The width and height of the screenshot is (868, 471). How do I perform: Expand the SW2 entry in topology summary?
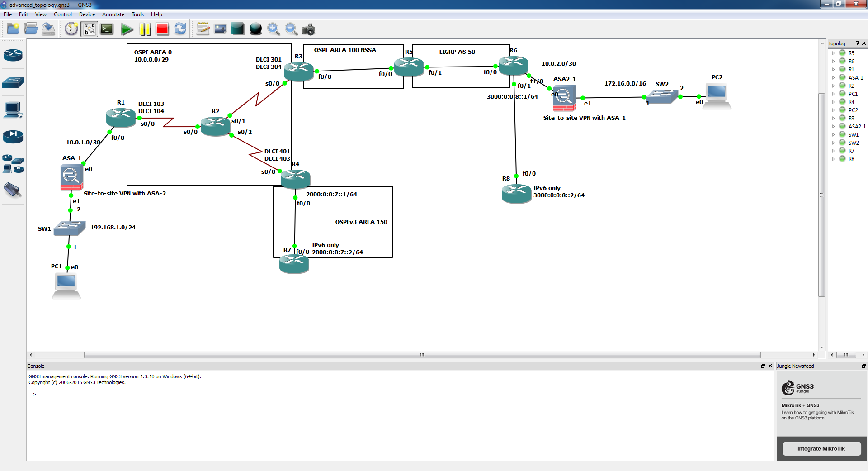(833, 143)
